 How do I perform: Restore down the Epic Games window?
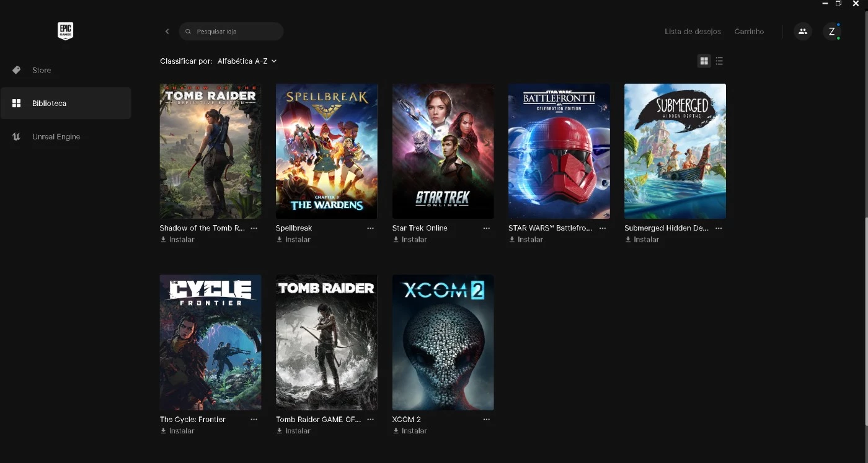(838, 4)
